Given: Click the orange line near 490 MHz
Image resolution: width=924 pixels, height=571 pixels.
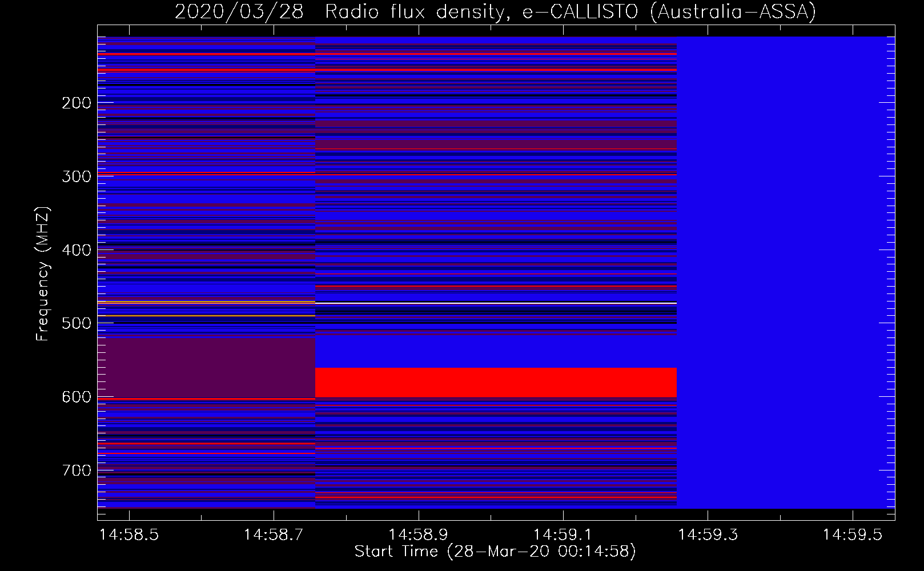Looking at the screenshot, I should pos(206,316).
